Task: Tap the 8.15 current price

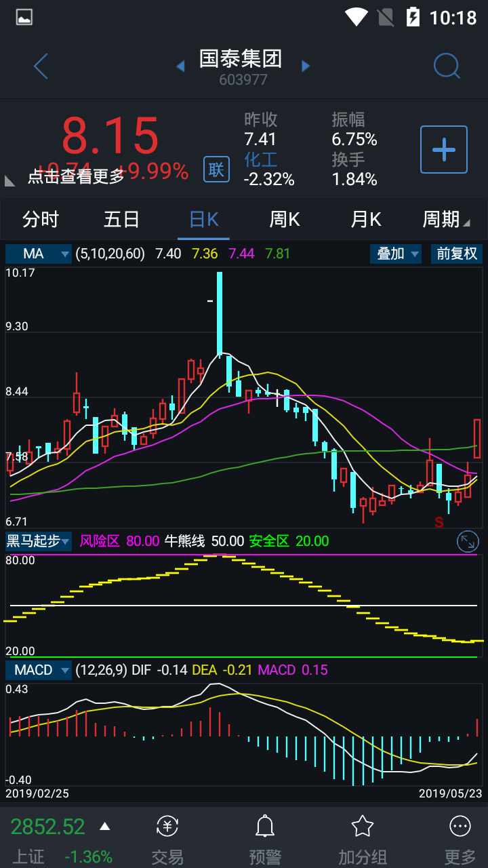Action: [x=110, y=136]
